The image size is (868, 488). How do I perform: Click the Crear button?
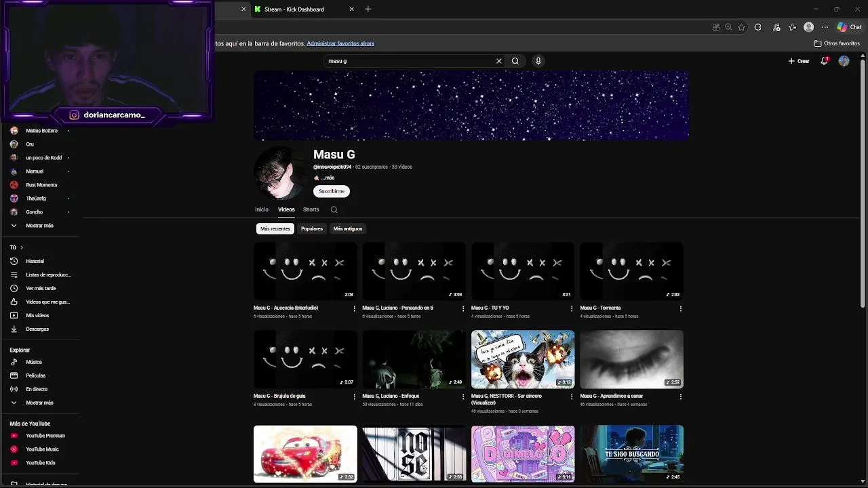pyautogui.click(x=799, y=61)
